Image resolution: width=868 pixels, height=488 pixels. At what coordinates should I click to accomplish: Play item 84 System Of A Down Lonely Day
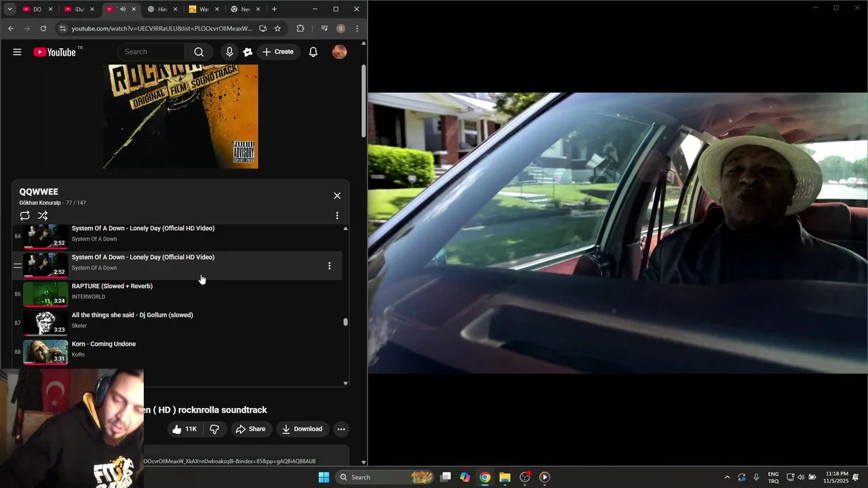tap(177, 237)
